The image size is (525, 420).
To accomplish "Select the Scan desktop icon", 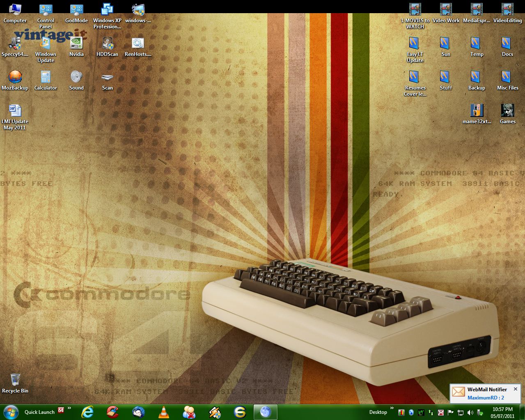I will 107,81.
